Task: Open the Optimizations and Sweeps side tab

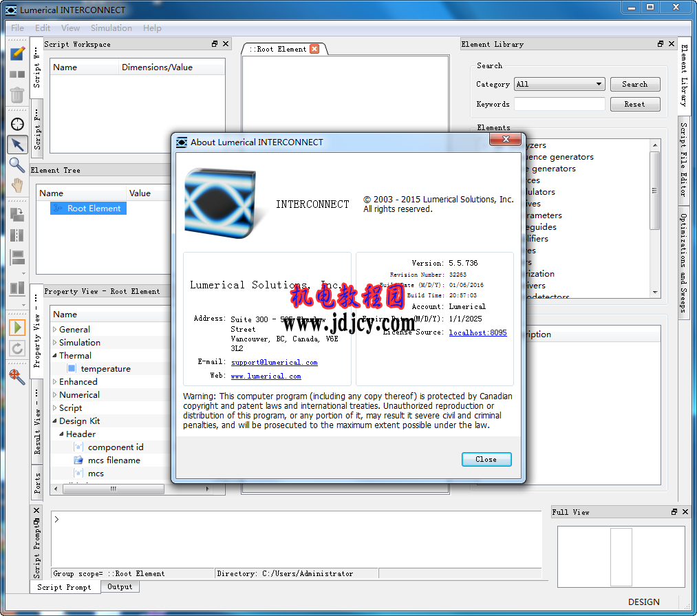Action: tap(684, 262)
